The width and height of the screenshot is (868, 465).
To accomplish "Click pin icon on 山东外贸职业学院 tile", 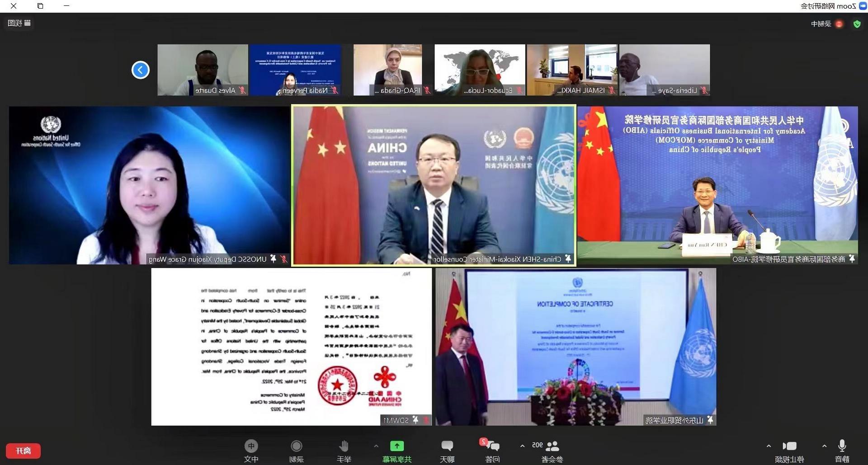I will pos(710,420).
